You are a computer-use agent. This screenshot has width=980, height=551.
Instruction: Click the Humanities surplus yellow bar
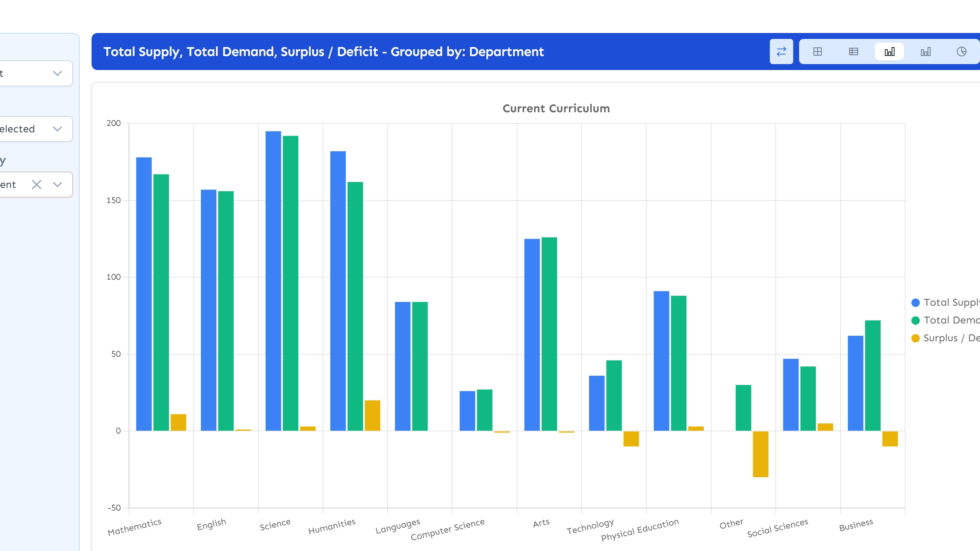coord(372,415)
